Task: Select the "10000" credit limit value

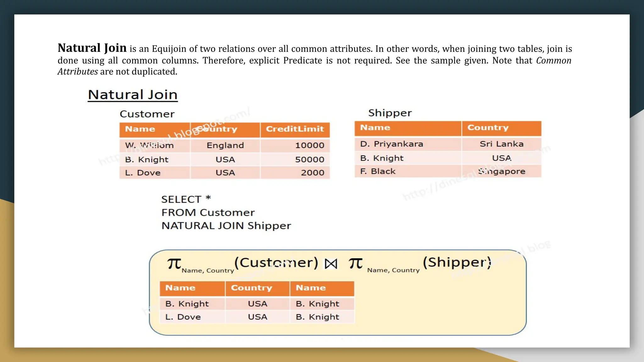Action: 310,145
